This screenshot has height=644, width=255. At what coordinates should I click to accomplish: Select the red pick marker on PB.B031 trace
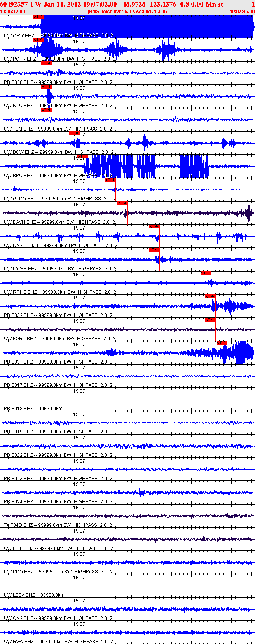pos(222,343)
